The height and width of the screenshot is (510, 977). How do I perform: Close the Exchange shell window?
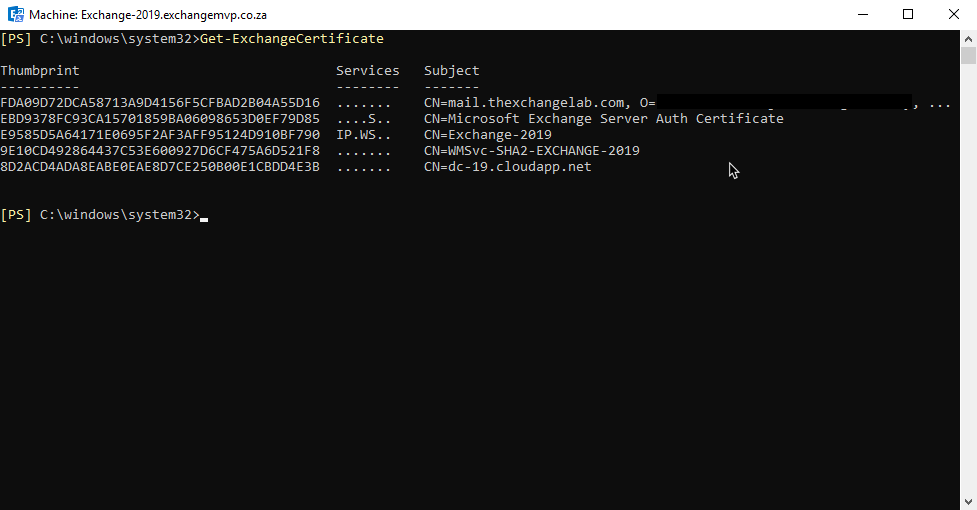tap(954, 14)
